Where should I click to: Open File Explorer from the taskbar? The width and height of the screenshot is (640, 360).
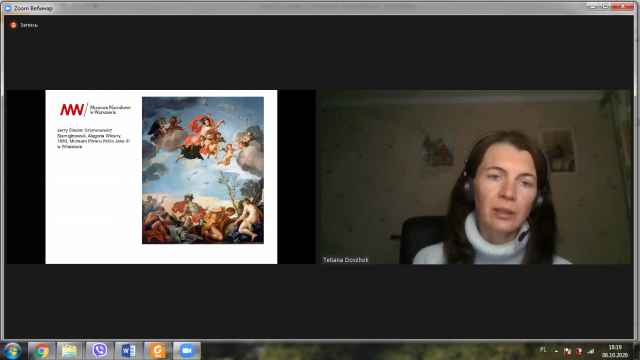[x=69, y=351]
